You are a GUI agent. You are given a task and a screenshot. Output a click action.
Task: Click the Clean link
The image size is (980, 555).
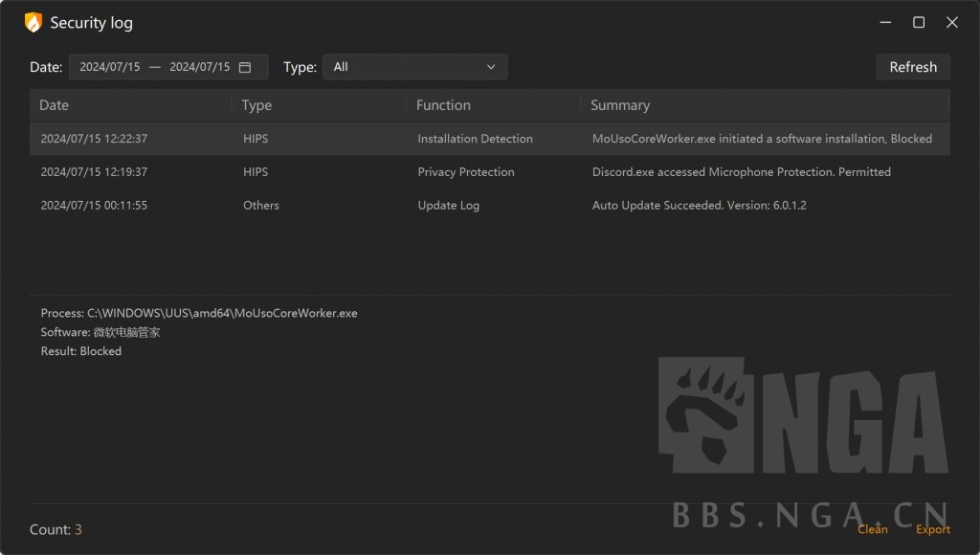[x=872, y=529]
